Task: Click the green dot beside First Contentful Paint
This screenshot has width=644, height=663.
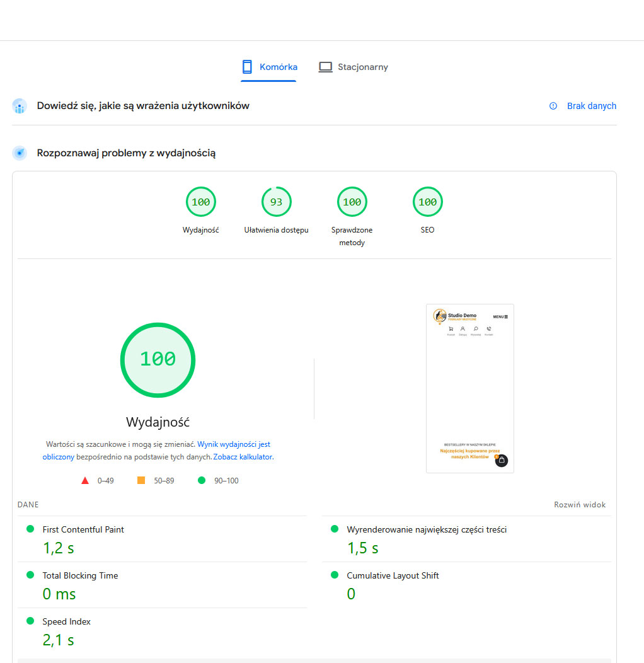Action: pos(30,529)
